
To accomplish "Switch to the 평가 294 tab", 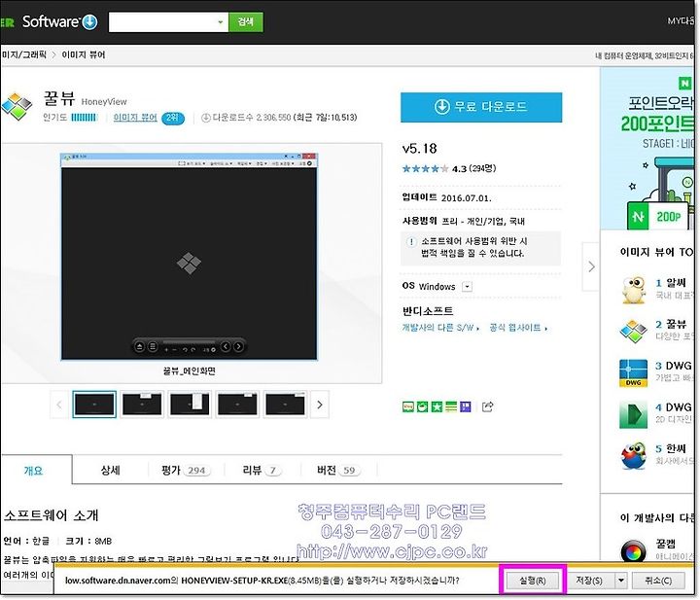I will click(x=186, y=470).
